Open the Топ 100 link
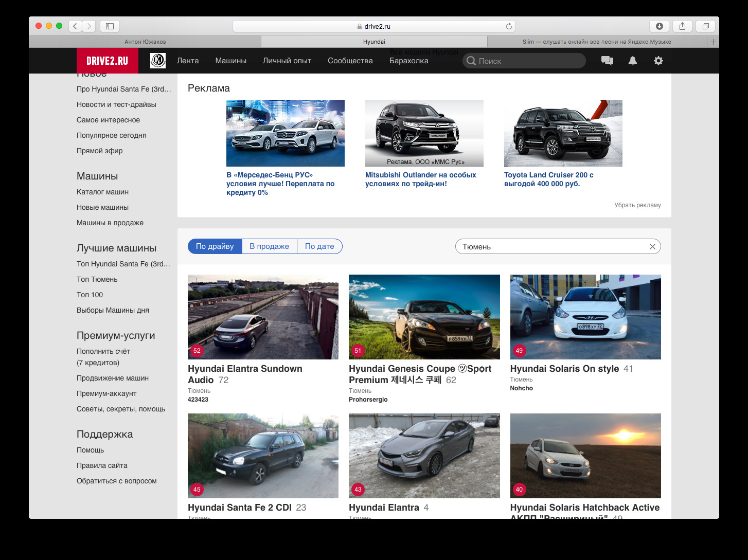This screenshot has height=560, width=748. 90,295
